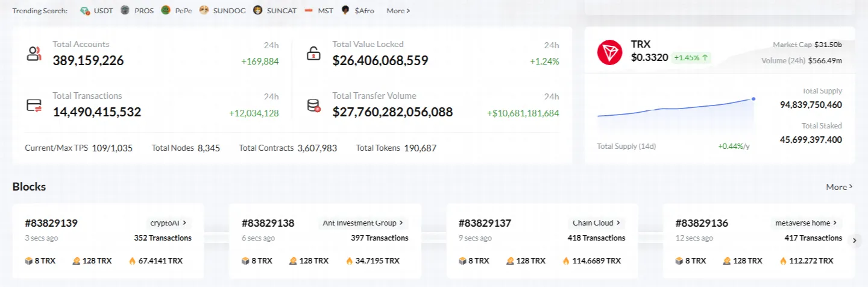The width and height of the screenshot is (868, 287).
Task: Click the SUNCAT token icon
Action: [x=257, y=10]
